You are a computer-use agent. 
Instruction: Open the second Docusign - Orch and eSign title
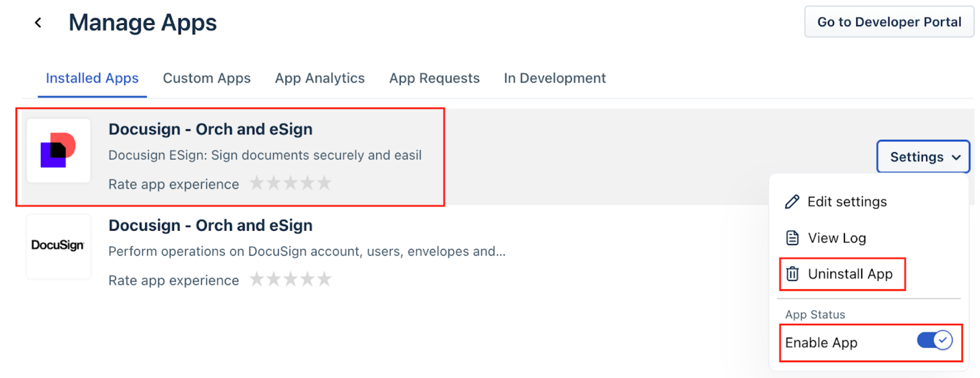tap(210, 225)
